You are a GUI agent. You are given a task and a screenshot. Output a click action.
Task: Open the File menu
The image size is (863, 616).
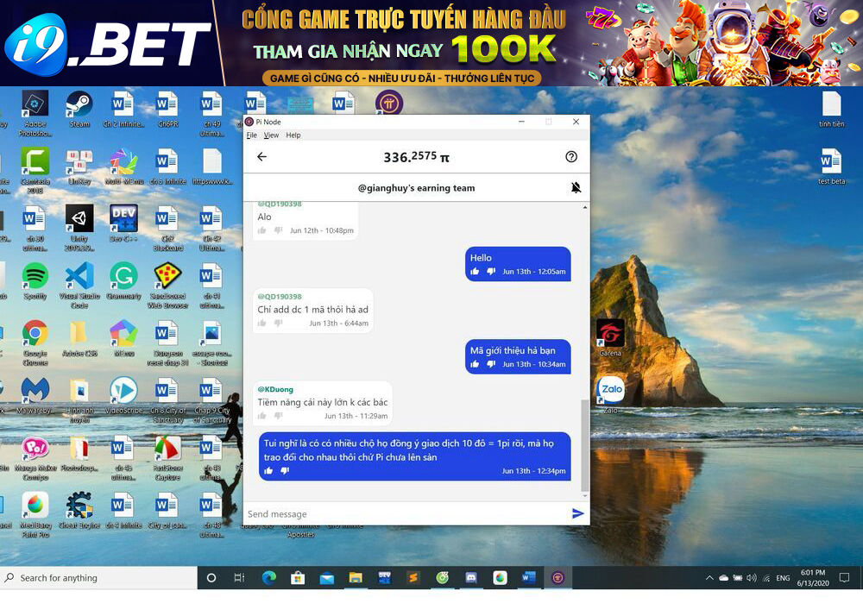click(251, 135)
